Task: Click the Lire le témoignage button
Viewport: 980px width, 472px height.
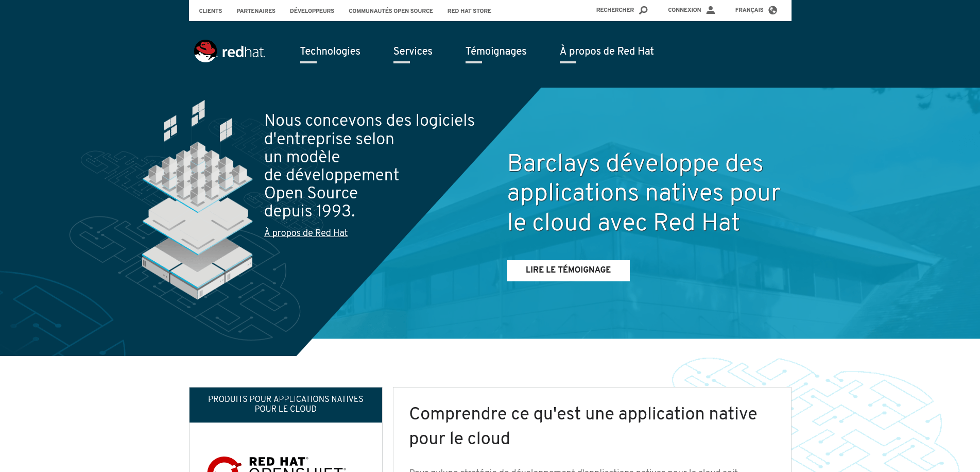Action: [x=569, y=271]
